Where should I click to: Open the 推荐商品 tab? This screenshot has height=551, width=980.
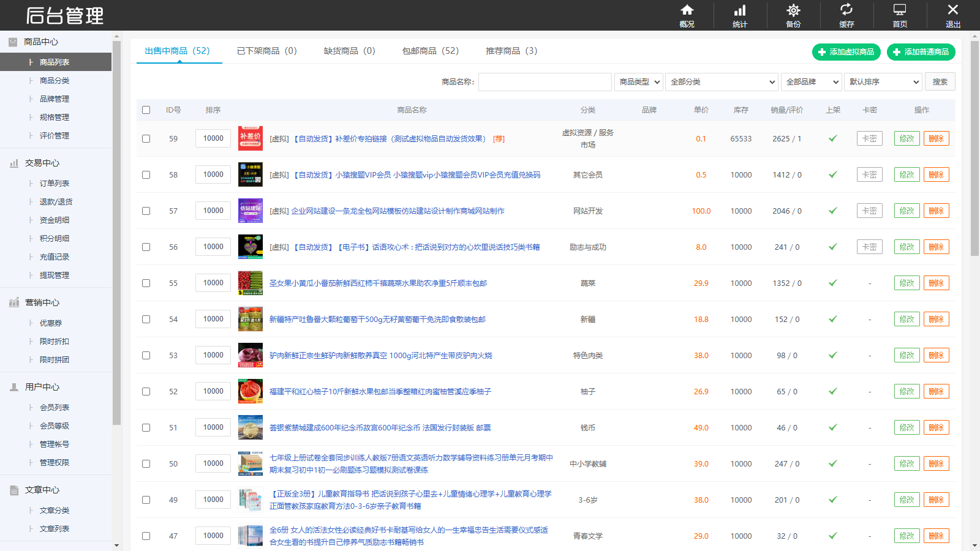click(x=511, y=51)
